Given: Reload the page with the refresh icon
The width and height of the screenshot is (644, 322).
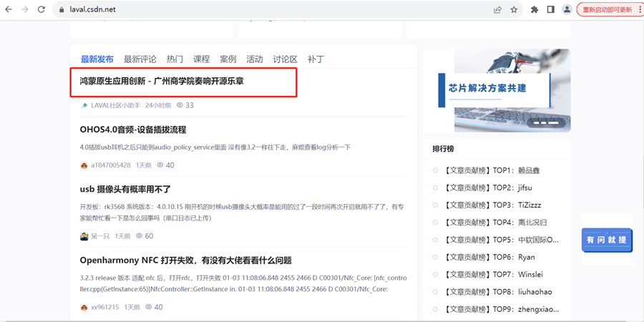Looking at the screenshot, I should tap(41, 10).
